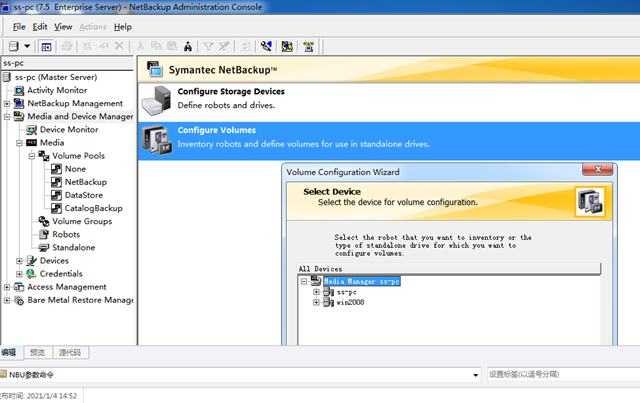Select Standalone in the tree
The image size is (640, 403).
[73, 247]
